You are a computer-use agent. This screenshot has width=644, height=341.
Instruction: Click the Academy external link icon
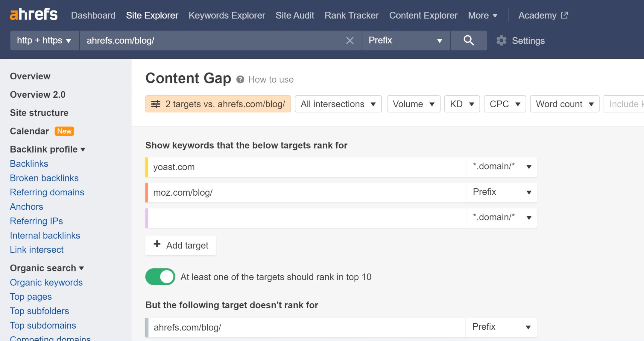(x=564, y=15)
